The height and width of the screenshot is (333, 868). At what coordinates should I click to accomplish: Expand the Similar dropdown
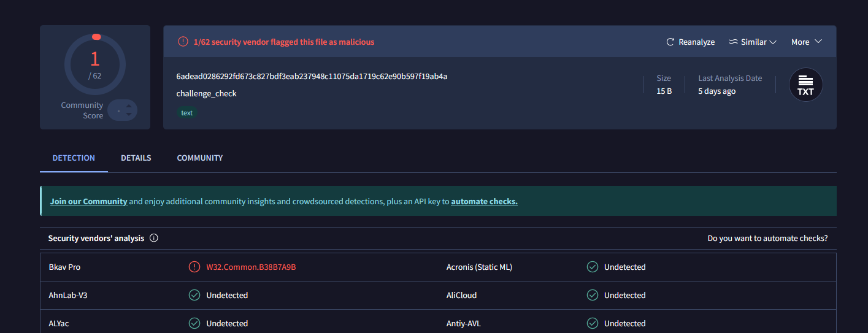[753, 42]
